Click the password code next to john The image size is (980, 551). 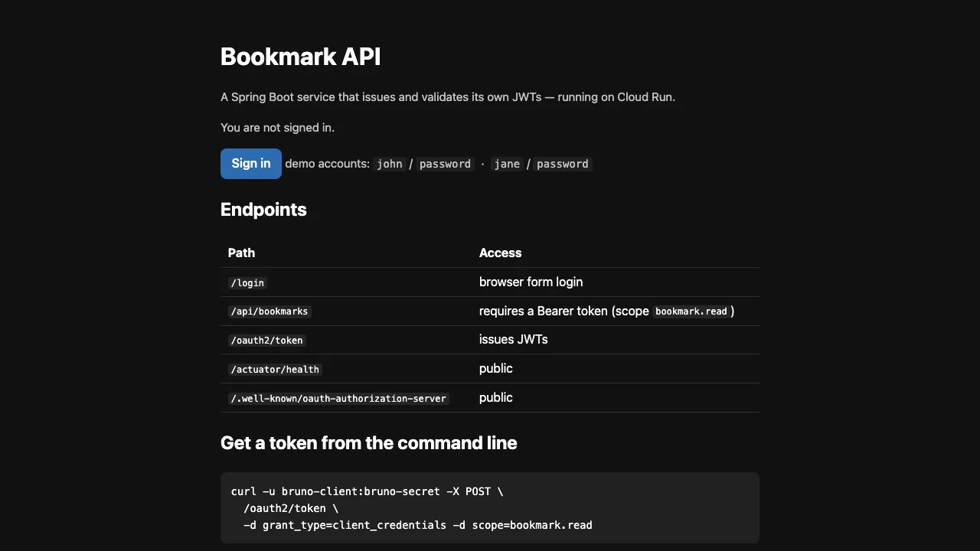click(445, 164)
